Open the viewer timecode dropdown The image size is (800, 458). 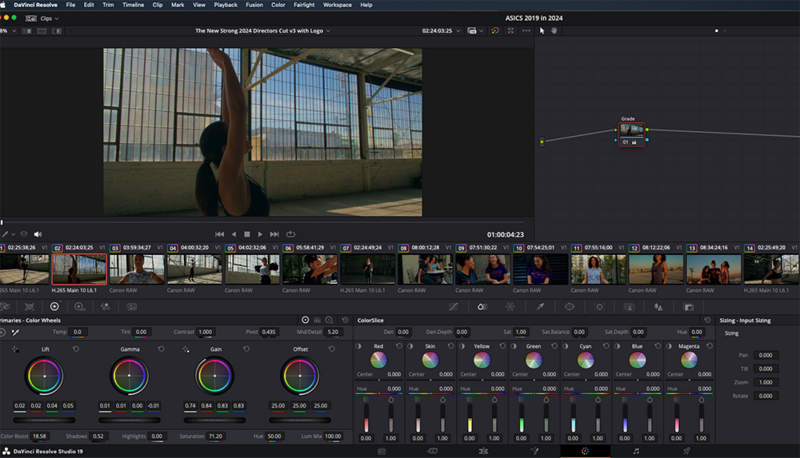click(458, 31)
